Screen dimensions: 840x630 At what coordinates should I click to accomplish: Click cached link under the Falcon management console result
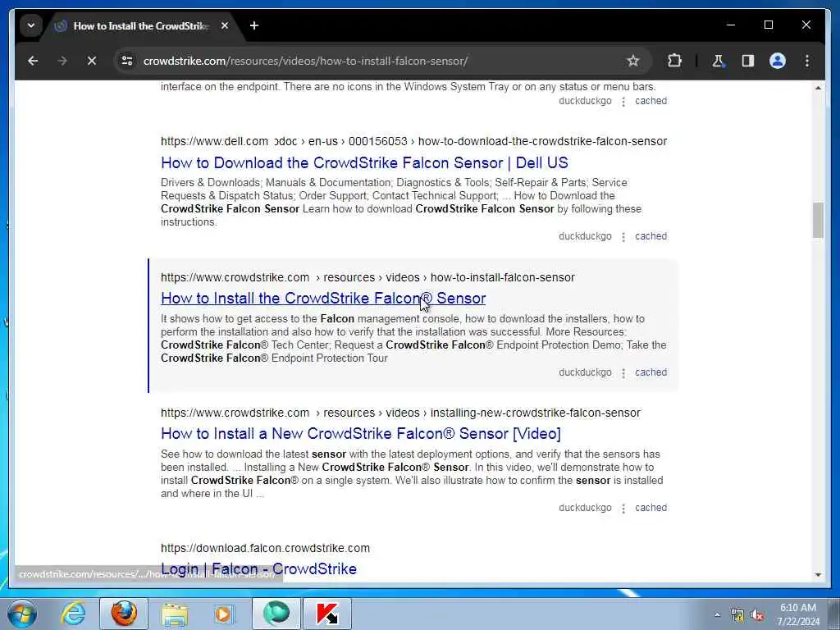651,372
